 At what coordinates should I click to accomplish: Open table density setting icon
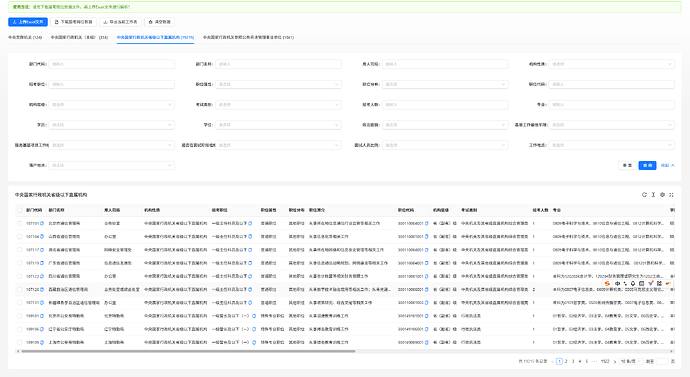pyautogui.click(x=653, y=194)
